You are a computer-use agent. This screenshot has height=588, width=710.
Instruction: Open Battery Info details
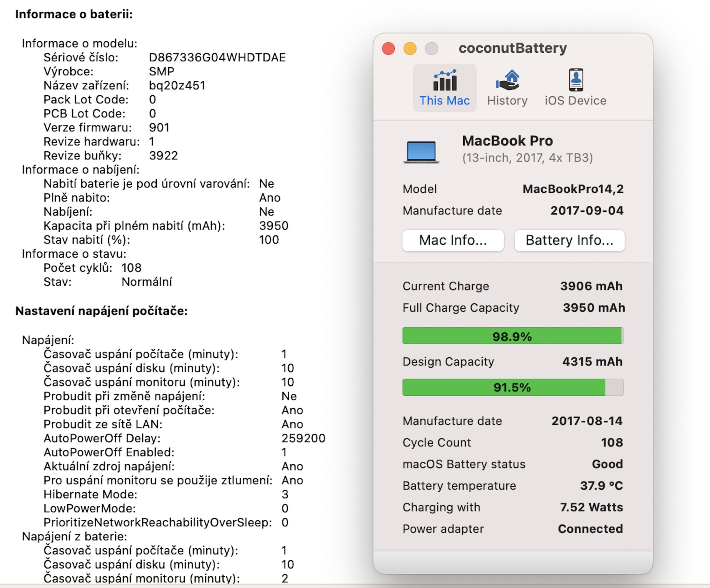[569, 240]
